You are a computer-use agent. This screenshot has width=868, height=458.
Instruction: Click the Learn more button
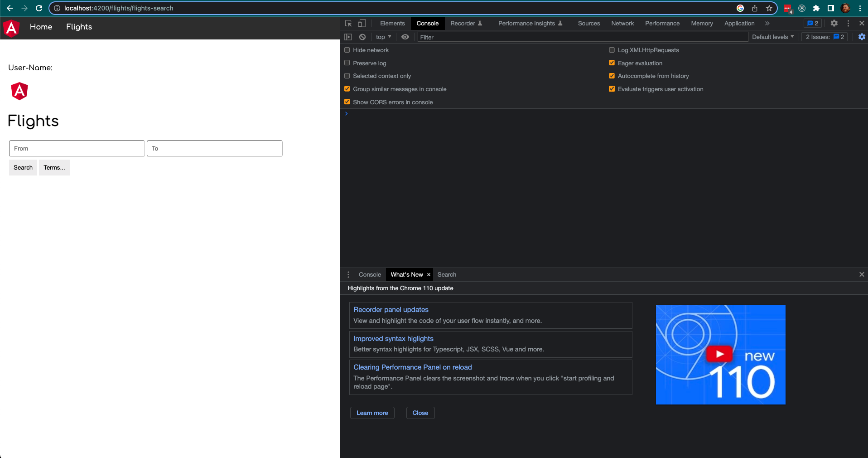tap(372, 413)
